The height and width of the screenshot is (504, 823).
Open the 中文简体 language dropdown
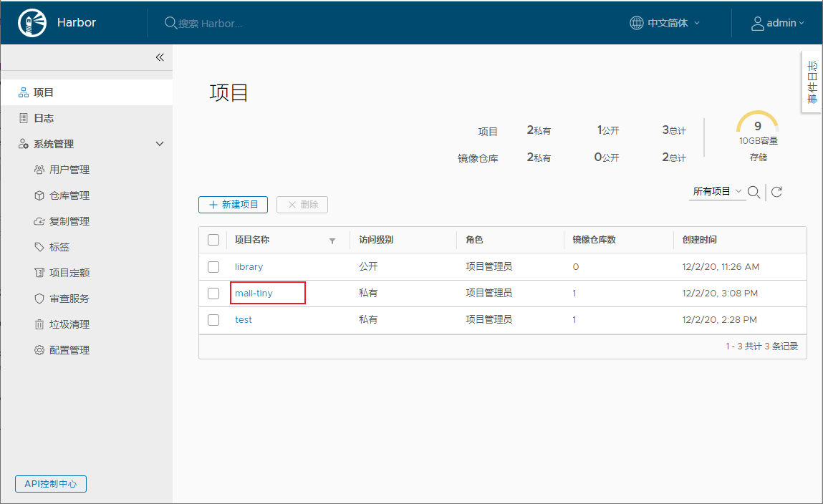(665, 23)
